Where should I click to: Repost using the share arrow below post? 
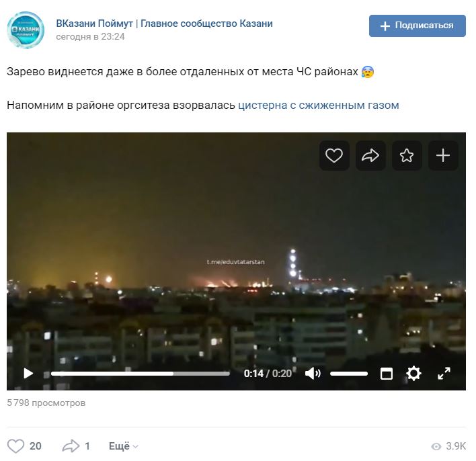(71, 446)
